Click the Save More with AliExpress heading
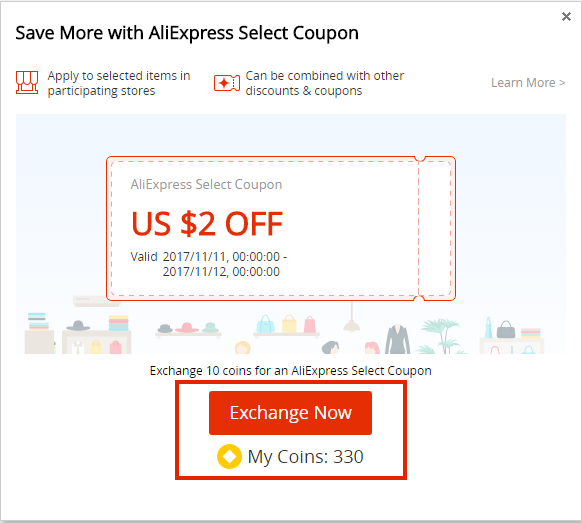This screenshot has height=523, width=582. coord(187,33)
